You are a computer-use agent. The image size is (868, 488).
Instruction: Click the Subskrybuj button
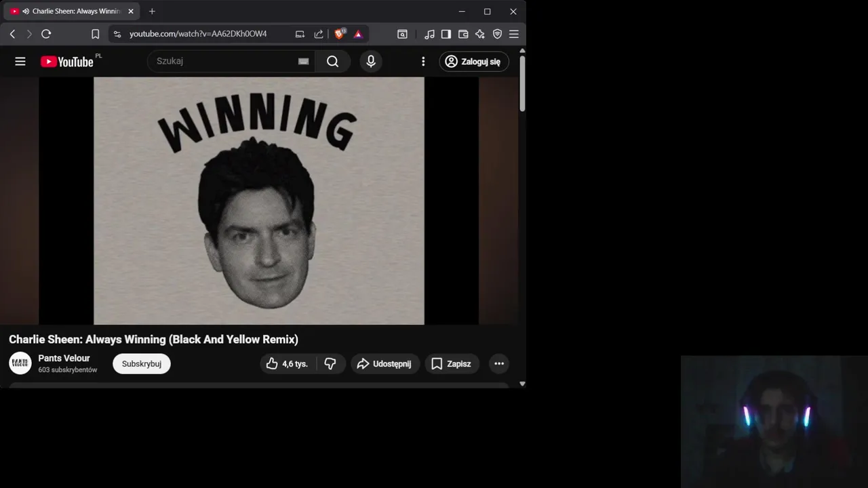[x=142, y=364]
